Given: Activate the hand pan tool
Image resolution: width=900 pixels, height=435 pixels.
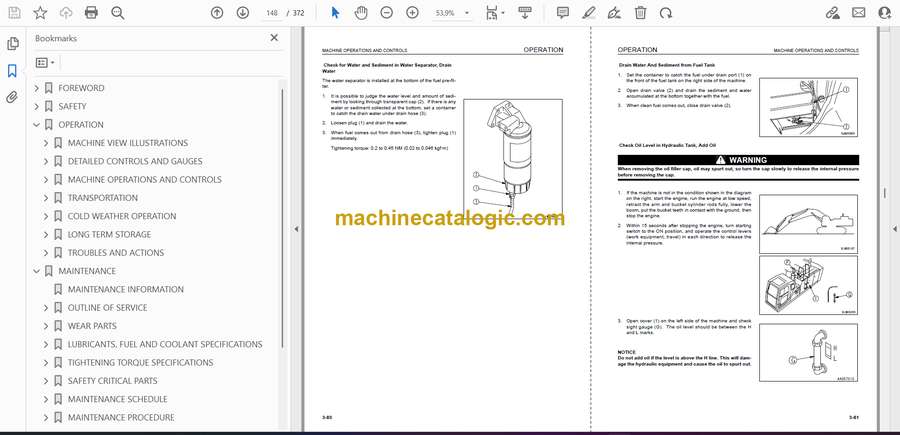Looking at the screenshot, I should 361,13.
